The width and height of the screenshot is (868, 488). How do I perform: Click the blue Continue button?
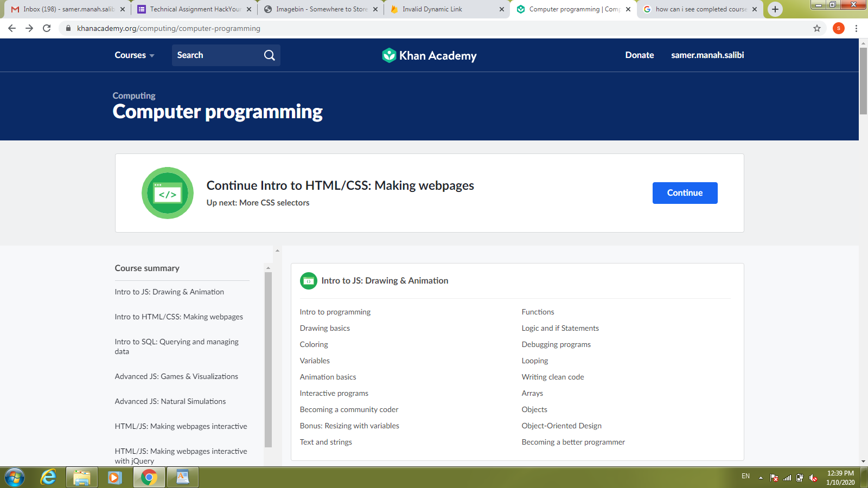pyautogui.click(x=685, y=193)
